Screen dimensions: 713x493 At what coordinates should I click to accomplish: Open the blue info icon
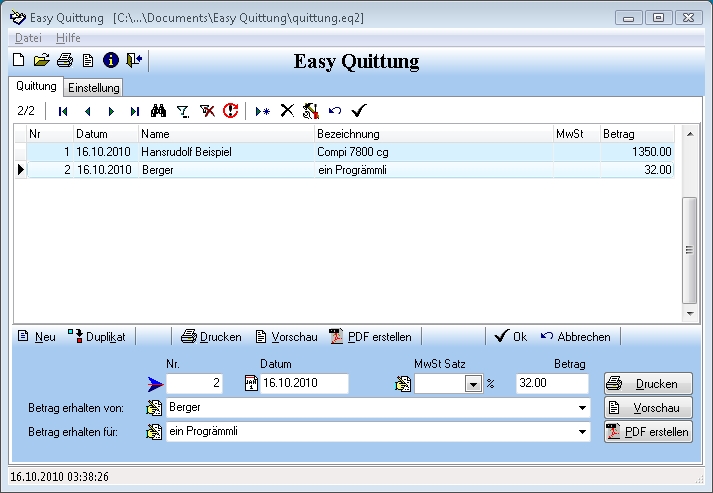pos(110,60)
